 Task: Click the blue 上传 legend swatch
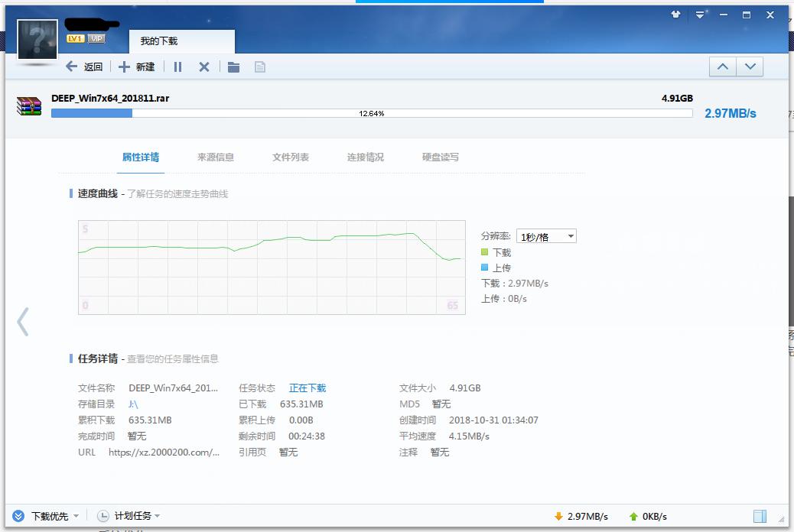coord(485,268)
